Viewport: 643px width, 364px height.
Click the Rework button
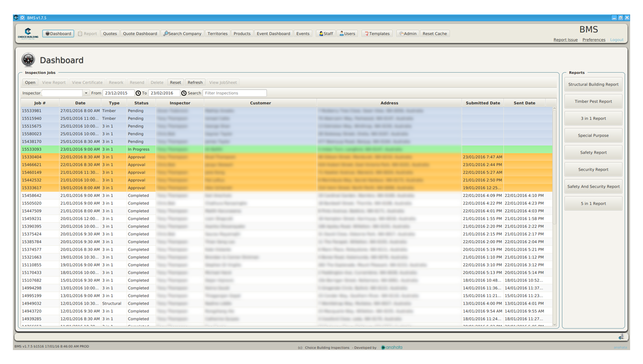116,82
